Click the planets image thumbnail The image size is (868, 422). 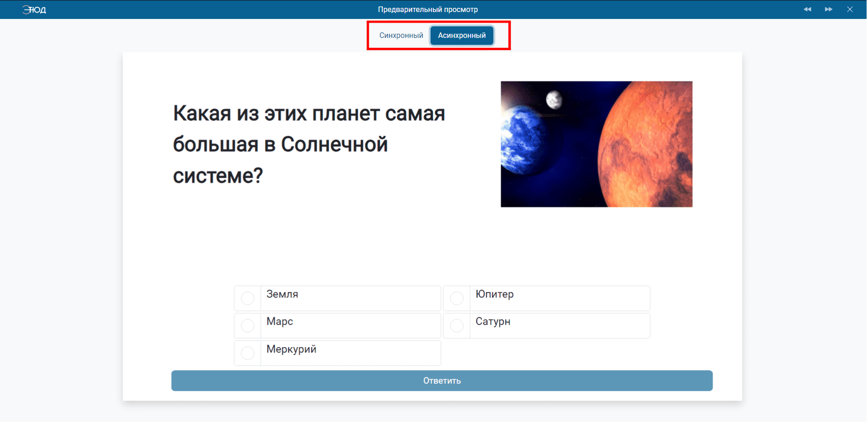point(597,144)
